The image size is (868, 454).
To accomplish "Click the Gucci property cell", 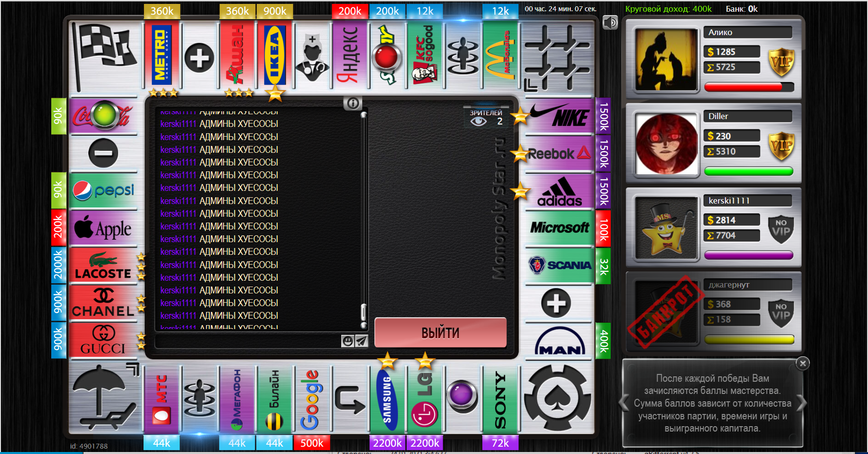I will [103, 341].
